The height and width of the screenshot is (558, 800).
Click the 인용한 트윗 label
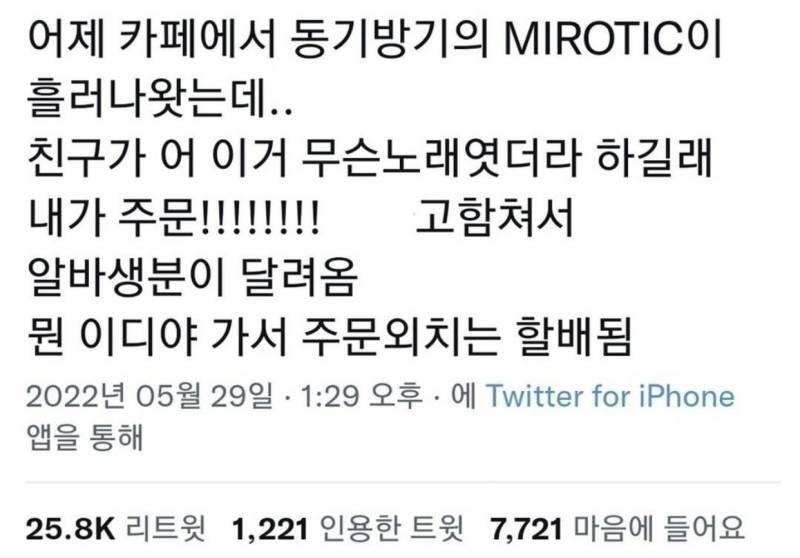(x=392, y=528)
